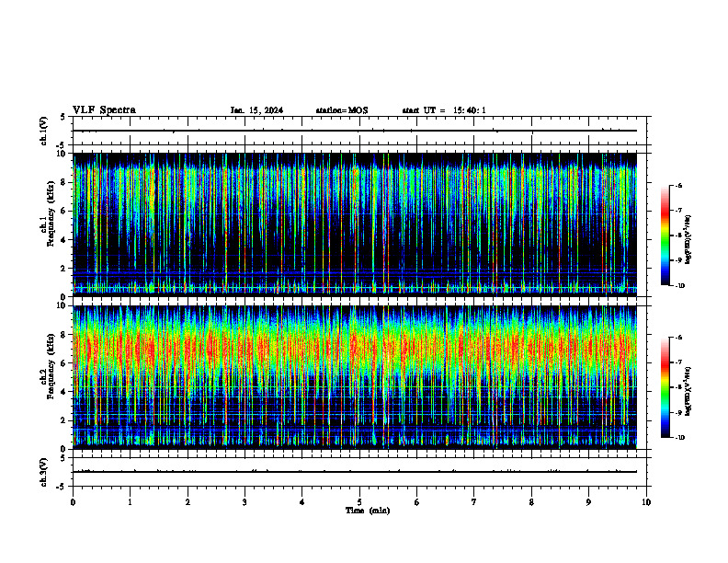
Task: Click the "station=MOS" header label
Action: 342,110
